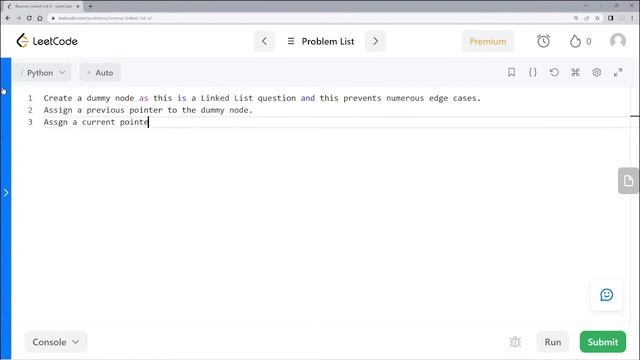The height and width of the screenshot is (360, 640).
Task: Click the browser forward button
Action: tap(18, 18)
